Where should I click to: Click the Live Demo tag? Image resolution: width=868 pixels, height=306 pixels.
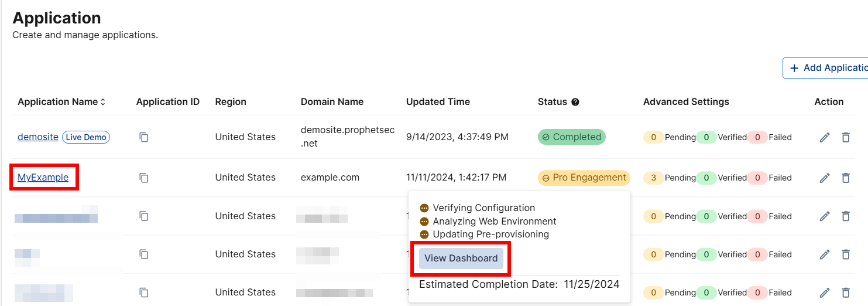(86, 137)
